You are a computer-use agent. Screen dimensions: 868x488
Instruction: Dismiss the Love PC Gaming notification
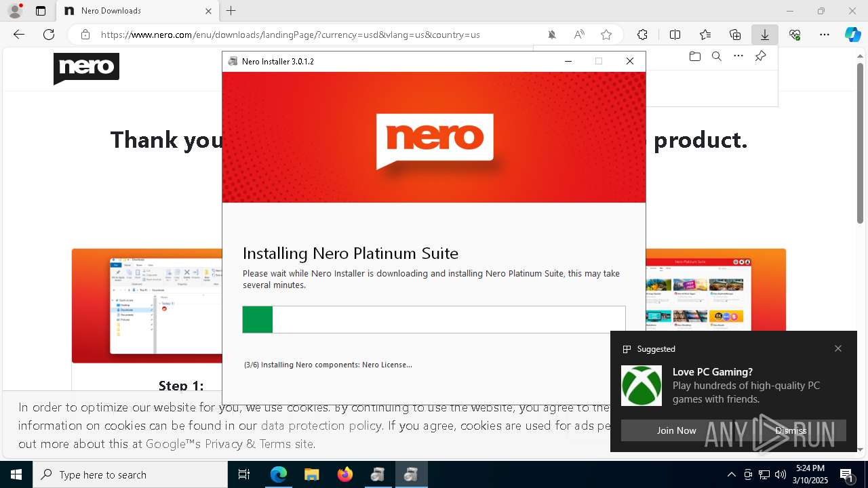(791, 430)
